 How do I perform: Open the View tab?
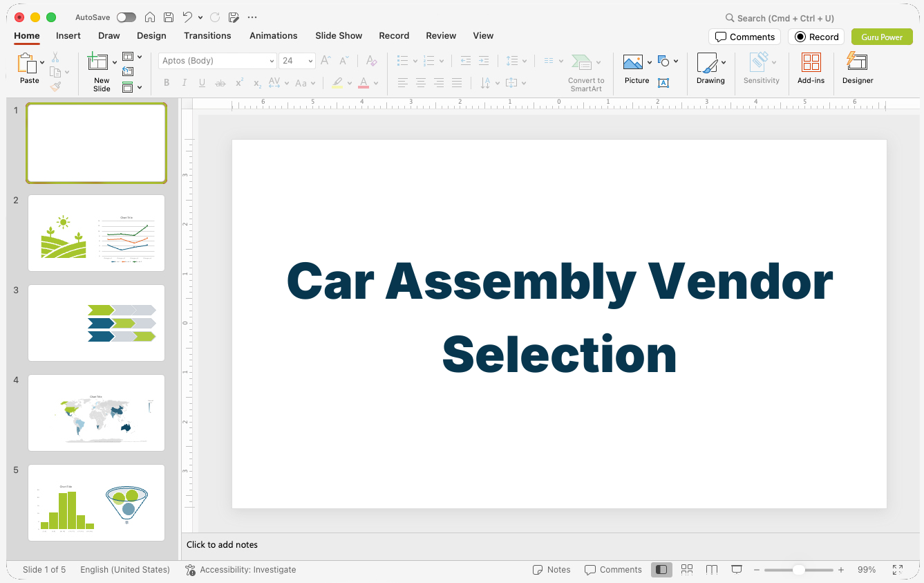pyautogui.click(x=483, y=35)
